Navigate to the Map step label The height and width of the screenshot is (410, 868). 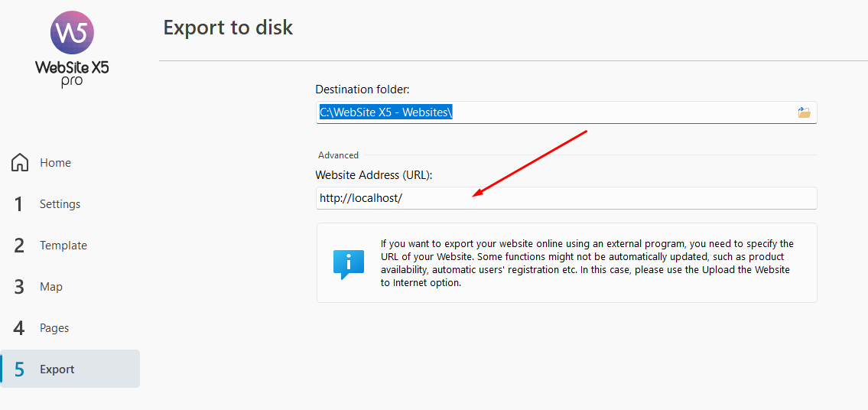[51, 287]
